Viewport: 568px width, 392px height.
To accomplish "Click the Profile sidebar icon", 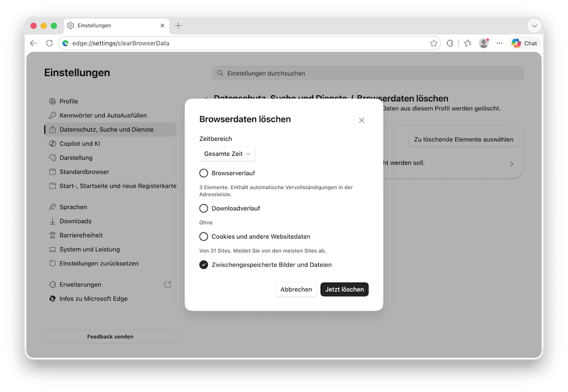I will coord(52,101).
